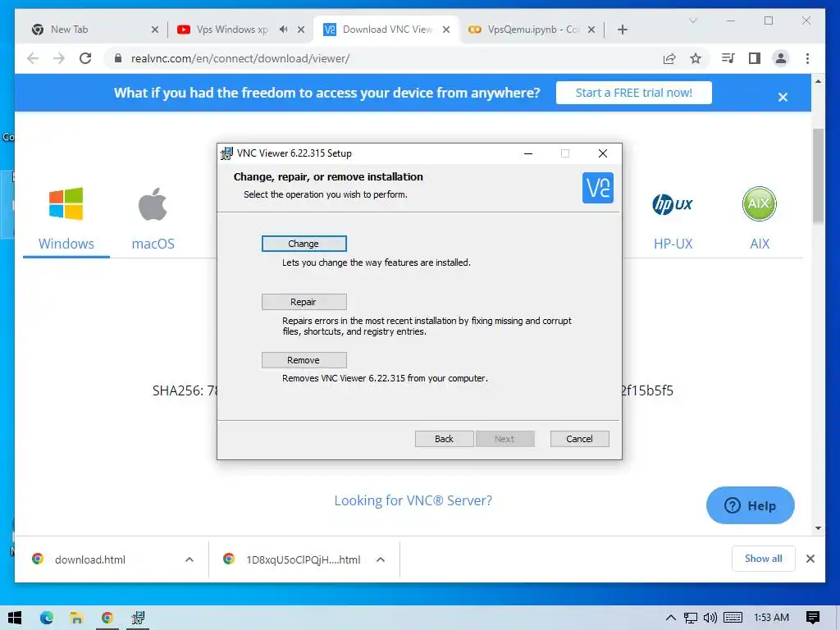Open volume control tray icon

tap(710, 618)
